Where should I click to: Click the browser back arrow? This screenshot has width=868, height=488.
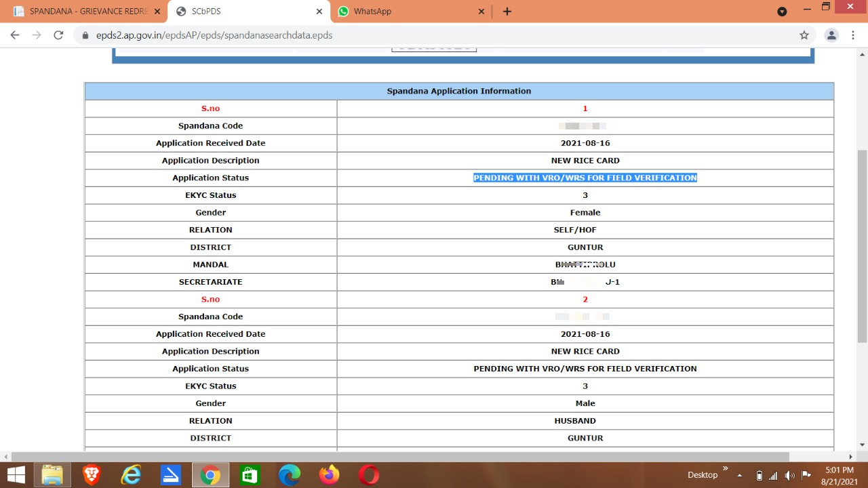15,35
